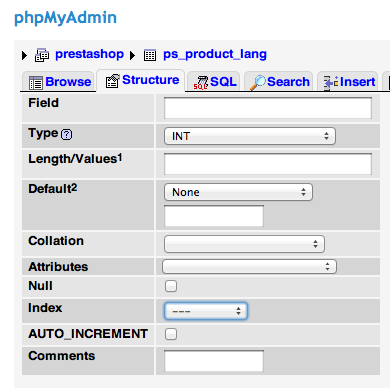Viewport: 390px width, 388px height.
Task: Click the SQL tab icon
Action: click(201, 83)
